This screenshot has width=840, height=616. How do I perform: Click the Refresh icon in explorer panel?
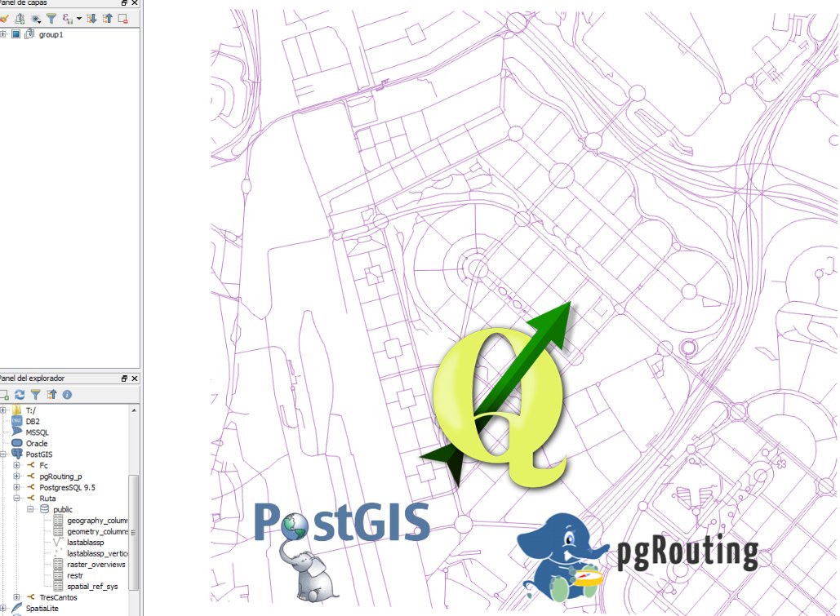20,395
